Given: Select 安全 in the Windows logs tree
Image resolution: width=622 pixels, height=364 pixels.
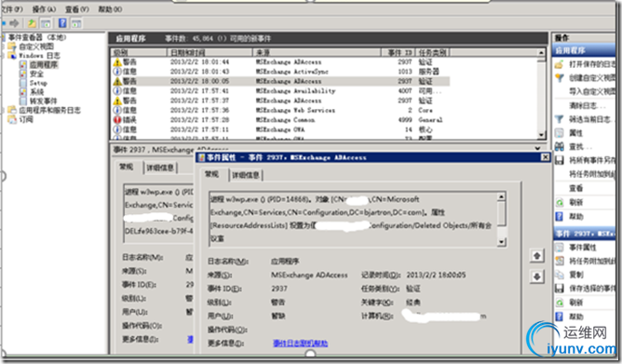Looking at the screenshot, I should coord(36,74).
